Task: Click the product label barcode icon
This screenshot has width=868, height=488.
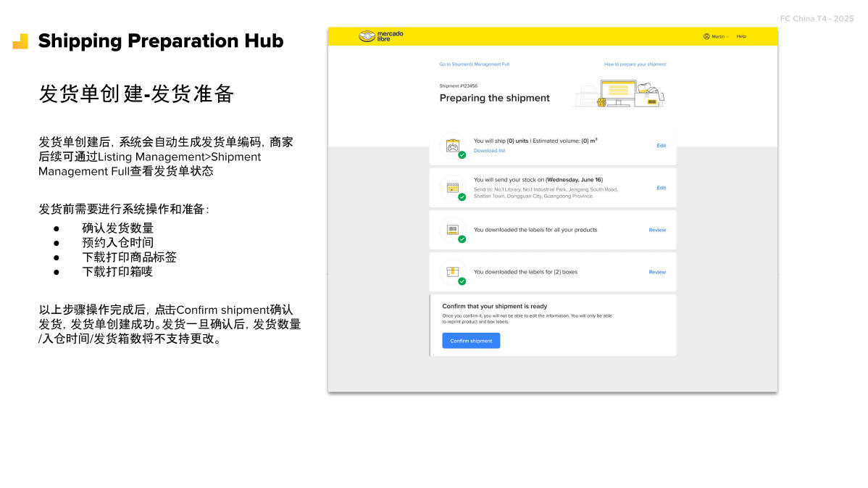Action: tap(453, 229)
